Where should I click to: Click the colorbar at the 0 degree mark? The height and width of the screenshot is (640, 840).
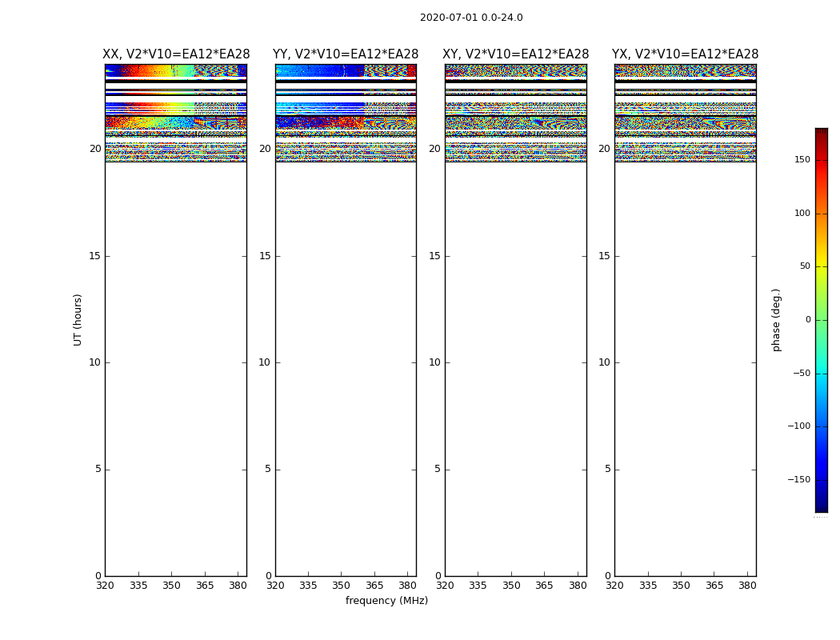tap(821, 320)
